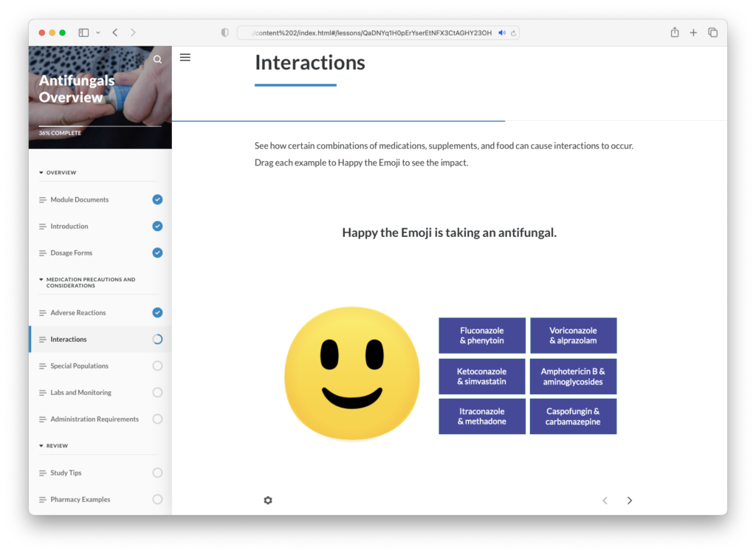756x553 pixels.
Task: Click the privacy shield icon
Action: [224, 32]
